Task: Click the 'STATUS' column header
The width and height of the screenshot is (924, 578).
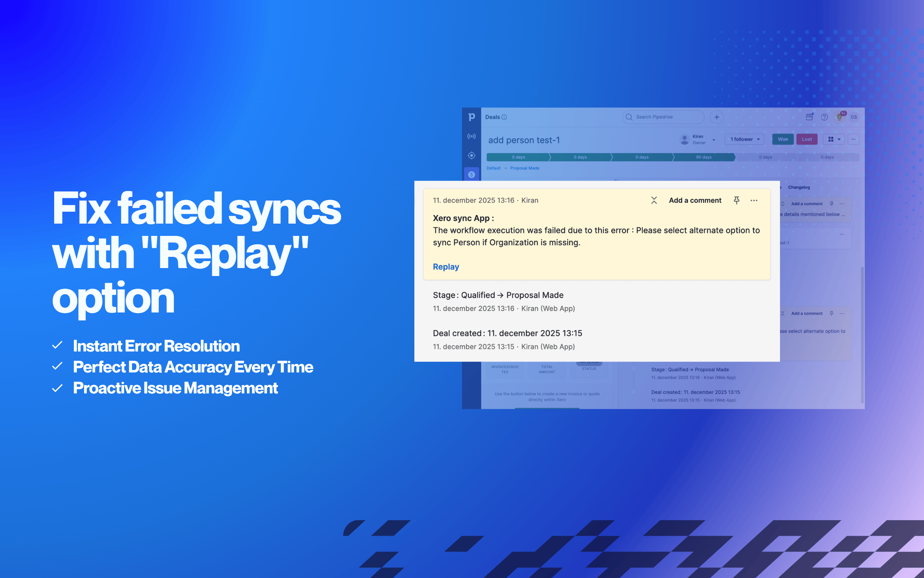Action: [589, 369]
